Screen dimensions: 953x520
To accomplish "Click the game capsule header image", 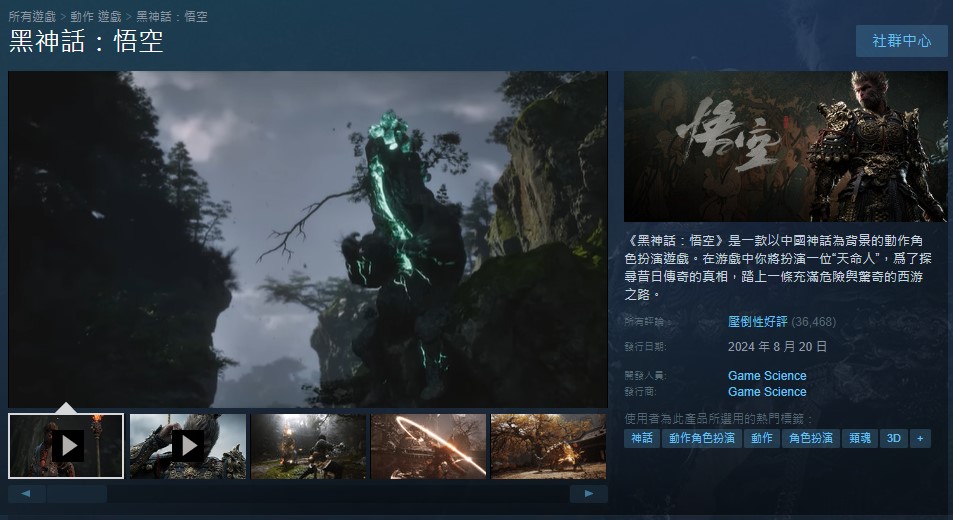I will [x=785, y=146].
